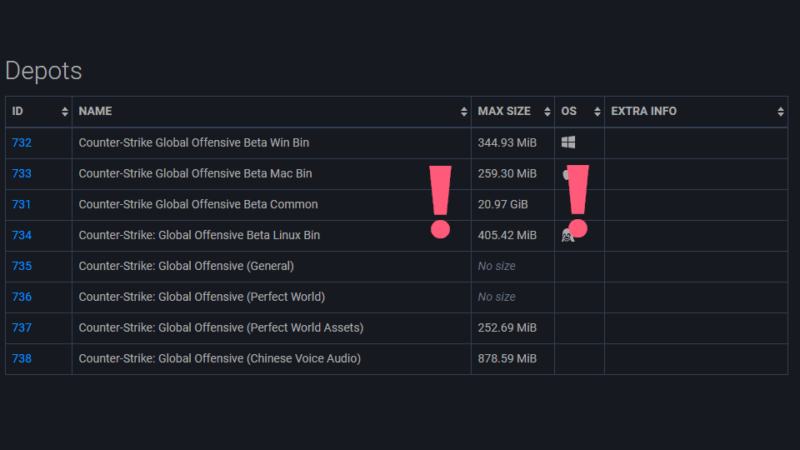Open depot ID 735 link
The image size is (800, 450).
[x=22, y=267]
